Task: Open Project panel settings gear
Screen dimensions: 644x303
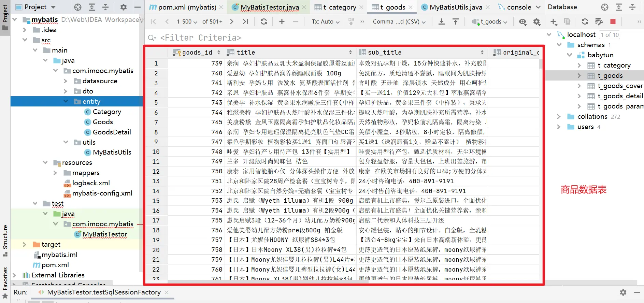Action: (124, 7)
